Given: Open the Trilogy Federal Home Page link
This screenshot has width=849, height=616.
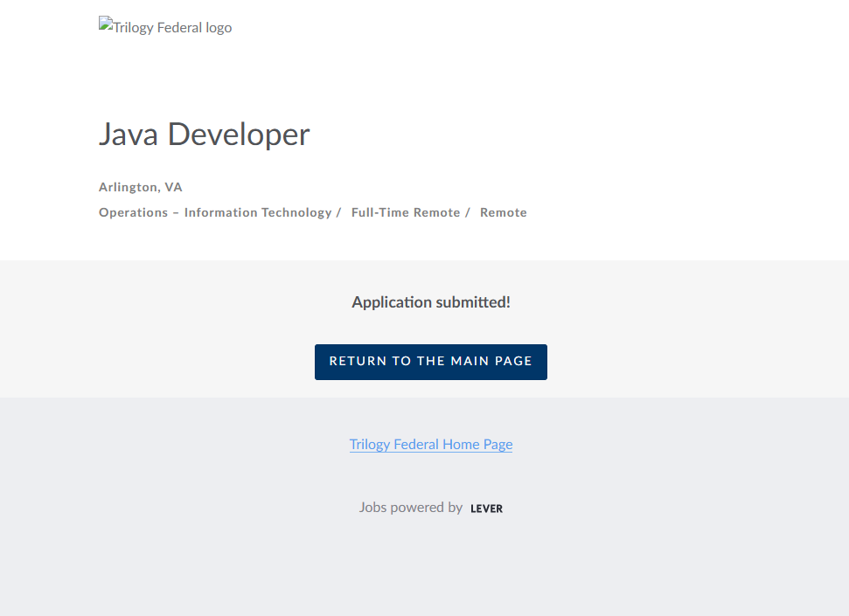Looking at the screenshot, I should point(430,445).
